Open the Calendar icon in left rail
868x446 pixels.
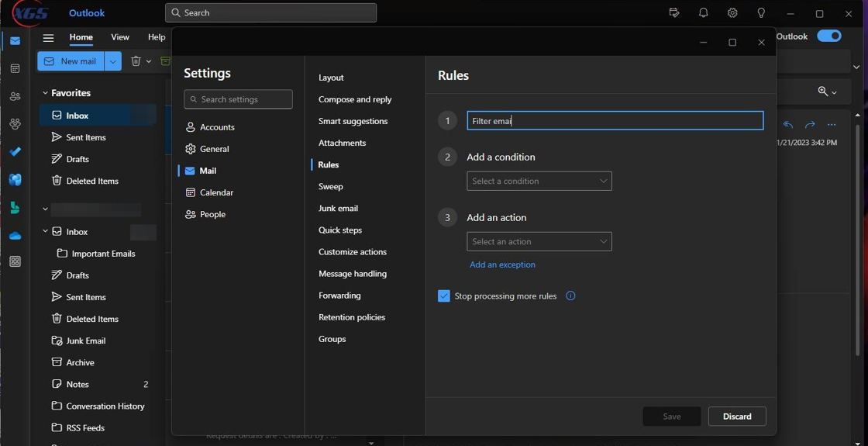(15, 69)
